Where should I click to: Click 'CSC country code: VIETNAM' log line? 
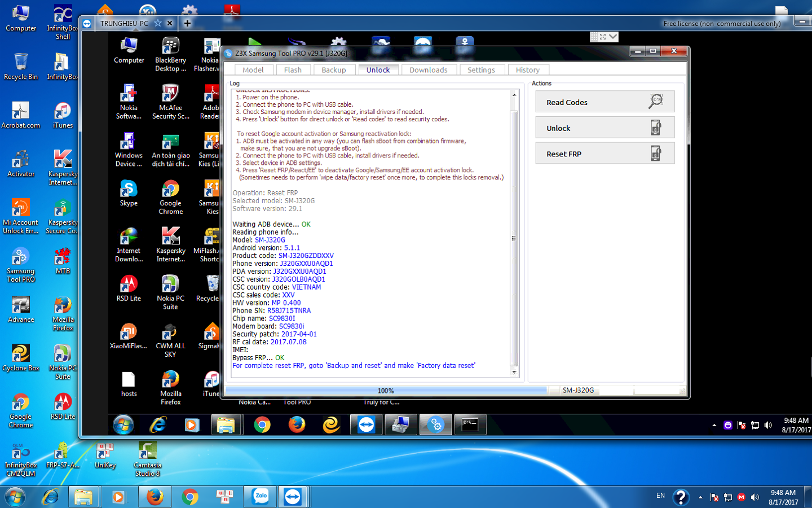(x=277, y=287)
